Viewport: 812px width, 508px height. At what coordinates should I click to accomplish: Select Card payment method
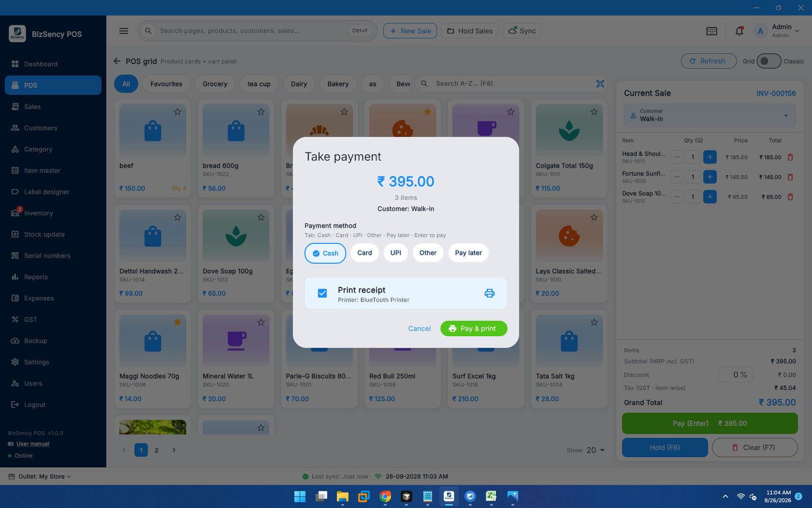pyautogui.click(x=364, y=253)
